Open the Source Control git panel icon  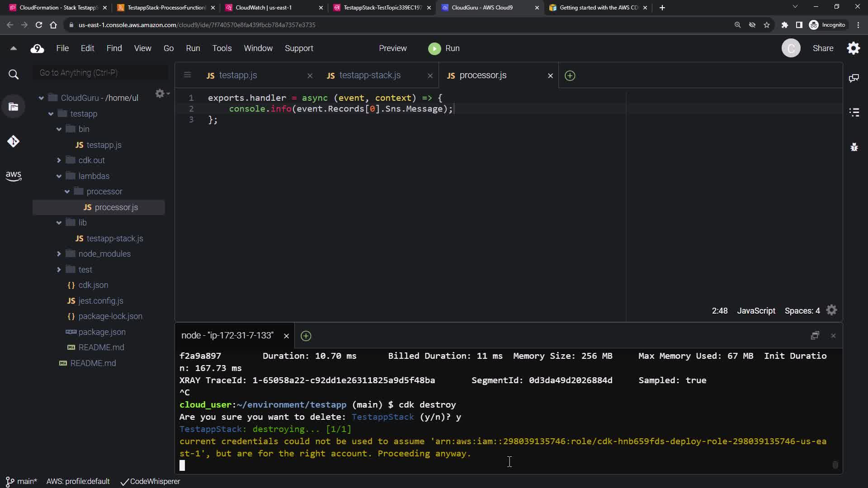(13, 141)
